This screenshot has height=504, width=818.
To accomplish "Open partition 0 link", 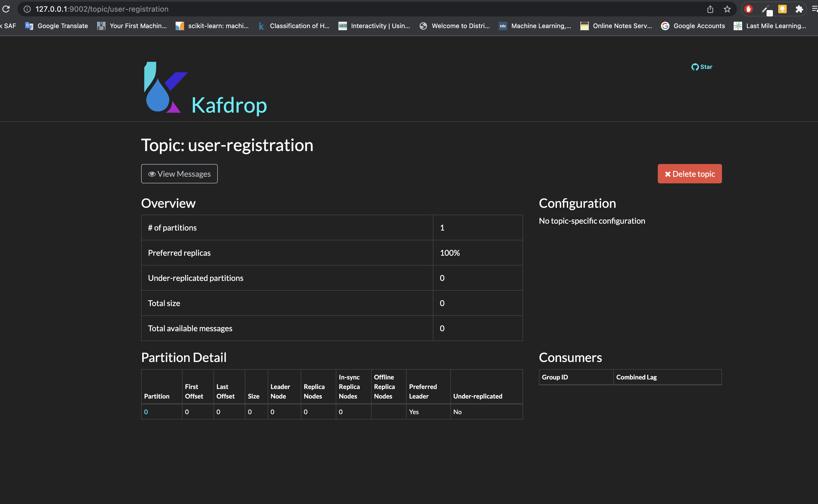I will [x=146, y=412].
